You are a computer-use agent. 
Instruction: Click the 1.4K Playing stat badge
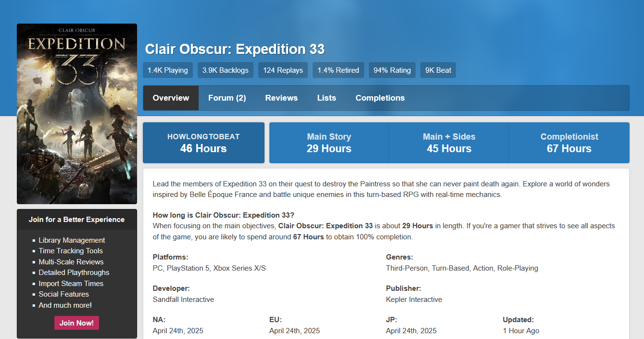point(168,70)
